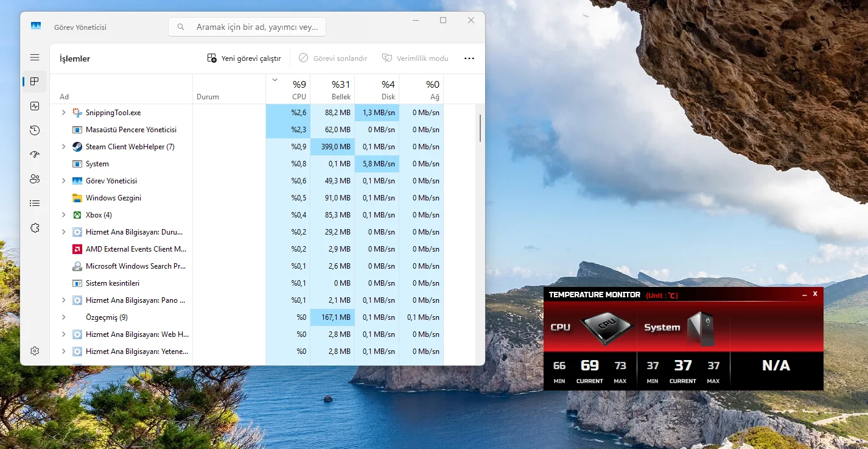Expand the Özgeçmiş (9) process group
868x449 pixels.
tap(63, 317)
